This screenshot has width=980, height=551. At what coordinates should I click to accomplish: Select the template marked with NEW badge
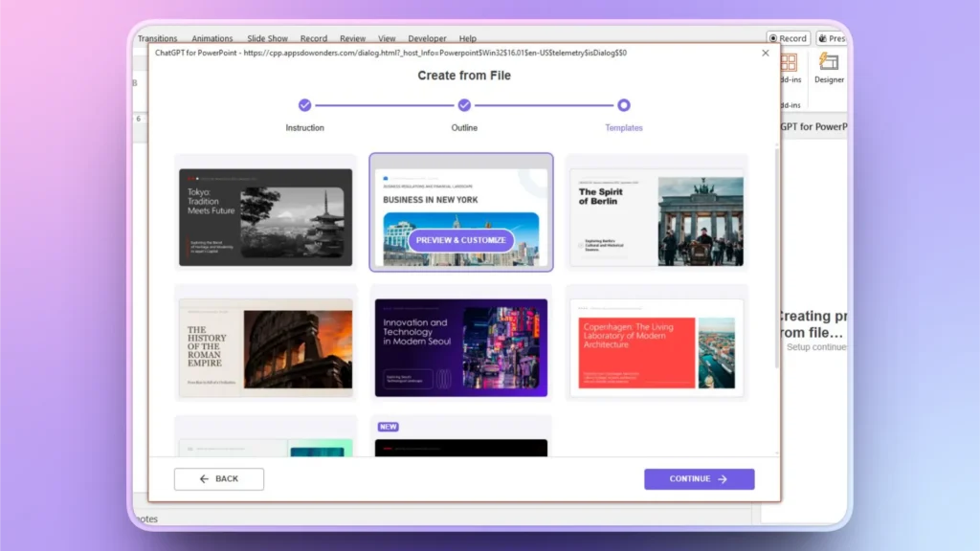pos(460,442)
